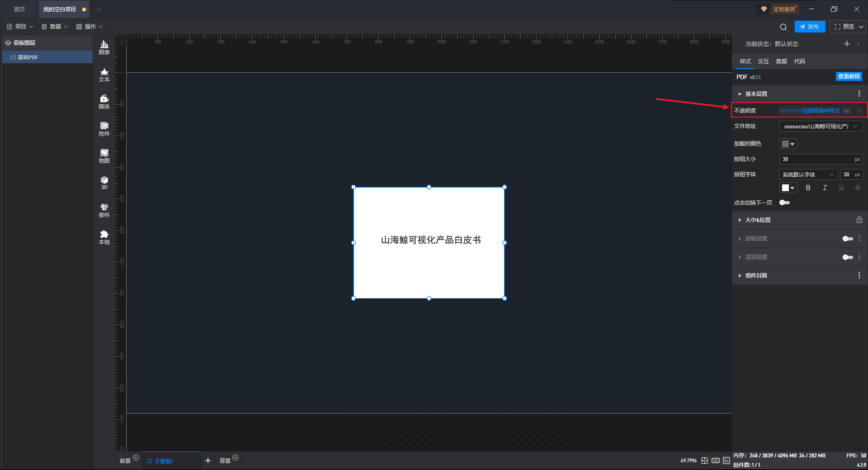Open the 地图 map components icon
The width and height of the screenshot is (868, 470).
pyautogui.click(x=104, y=156)
